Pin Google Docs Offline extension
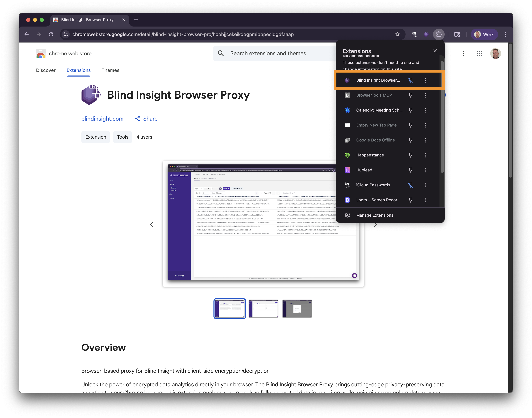532x418 pixels. click(x=410, y=140)
